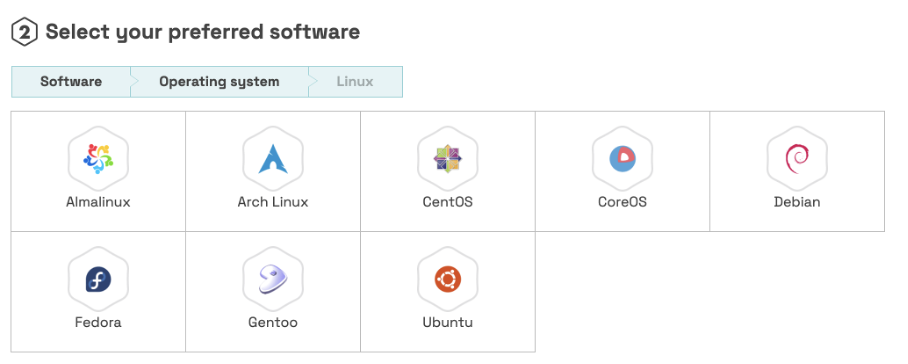
Task: Select the CoreOS logo icon
Action: tap(623, 159)
